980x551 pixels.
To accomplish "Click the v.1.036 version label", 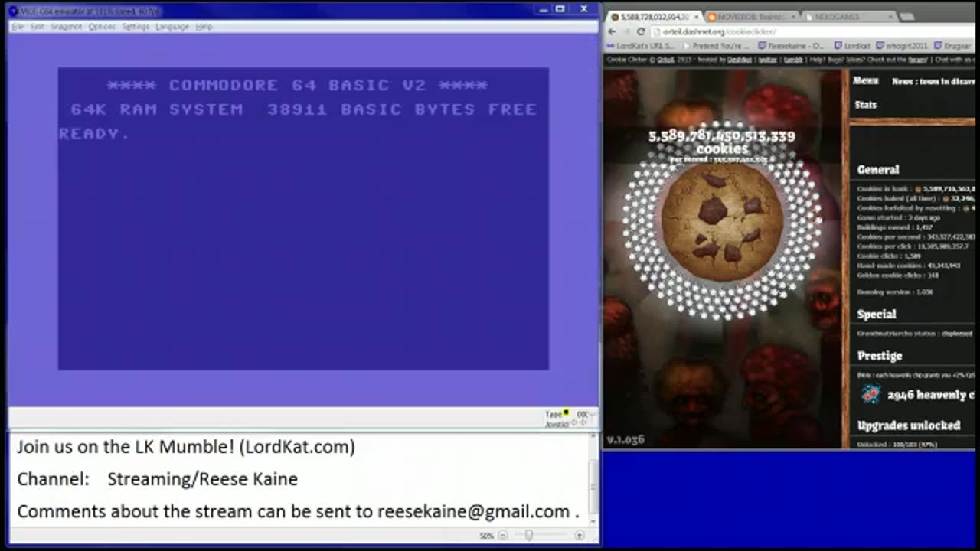I will [x=626, y=440].
